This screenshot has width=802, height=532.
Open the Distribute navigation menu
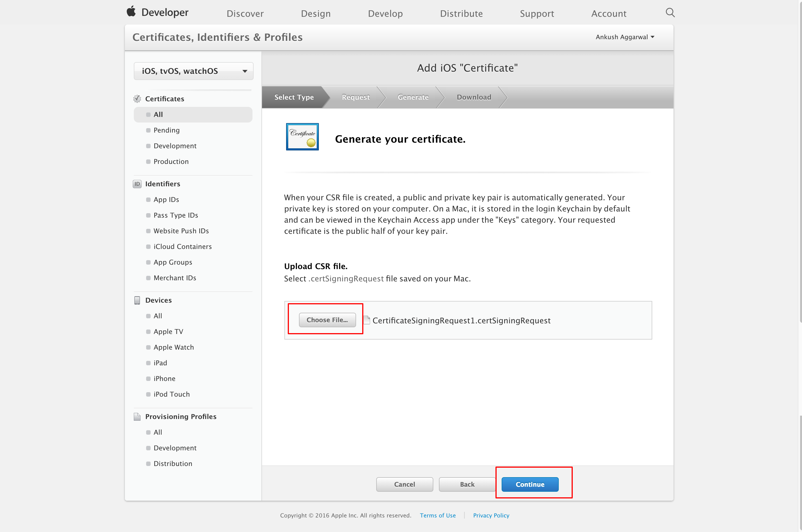click(x=461, y=14)
